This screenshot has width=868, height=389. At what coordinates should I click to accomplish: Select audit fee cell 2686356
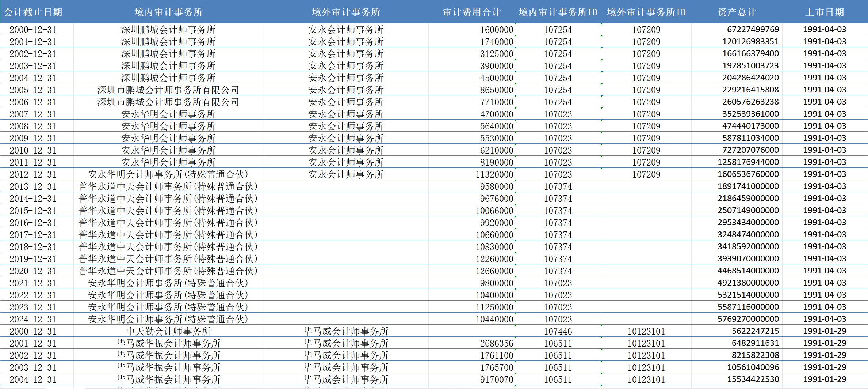click(471, 343)
